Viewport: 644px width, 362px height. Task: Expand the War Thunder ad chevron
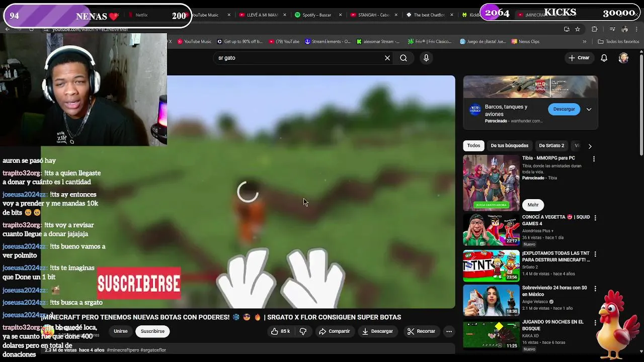click(x=589, y=109)
